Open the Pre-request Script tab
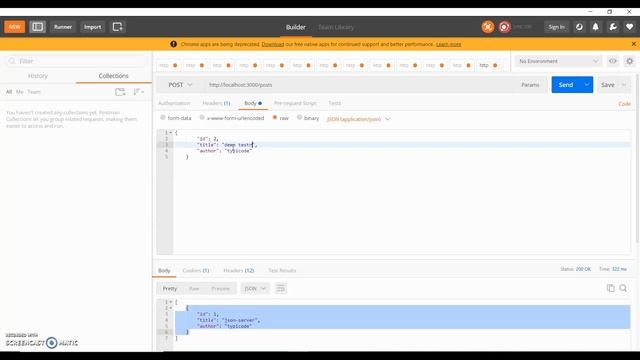The height and width of the screenshot is (360, 640). click(x=295, y=103)
